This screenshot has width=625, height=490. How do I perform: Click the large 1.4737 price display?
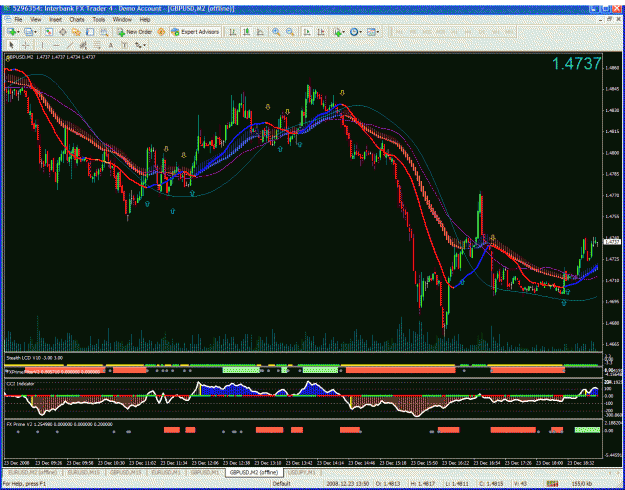pos(576,64)
